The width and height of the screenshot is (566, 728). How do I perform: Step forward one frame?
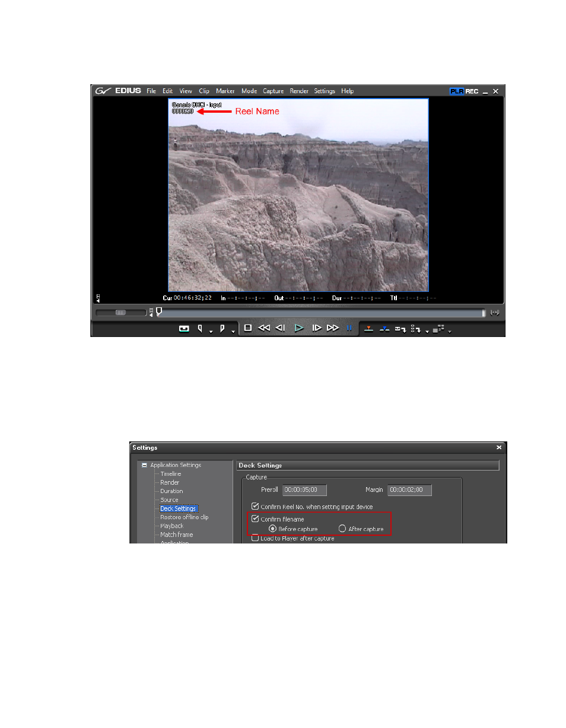[317, 328]
